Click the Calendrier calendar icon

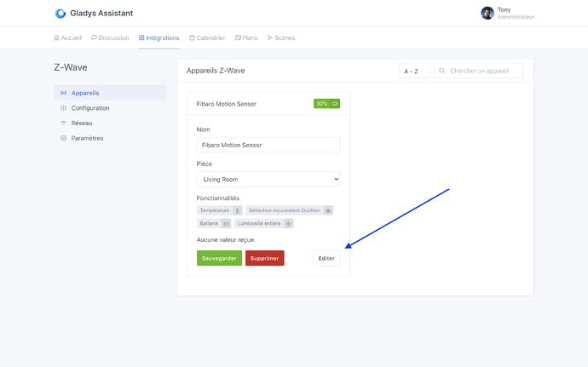pyautogui.click(x=192, y=37)
